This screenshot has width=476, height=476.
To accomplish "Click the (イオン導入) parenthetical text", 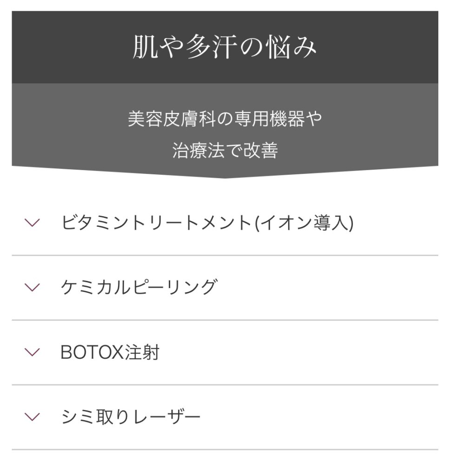I will tap(304, 223).
